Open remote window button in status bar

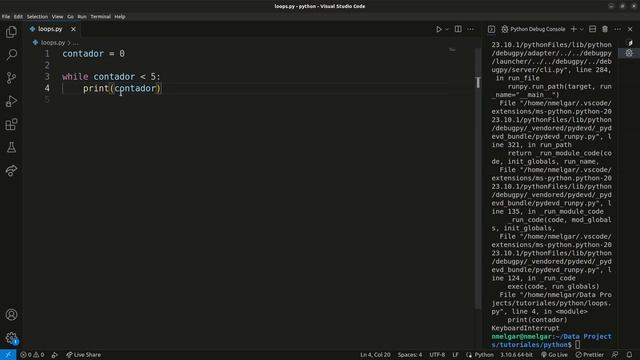click(x=8, y=355)
